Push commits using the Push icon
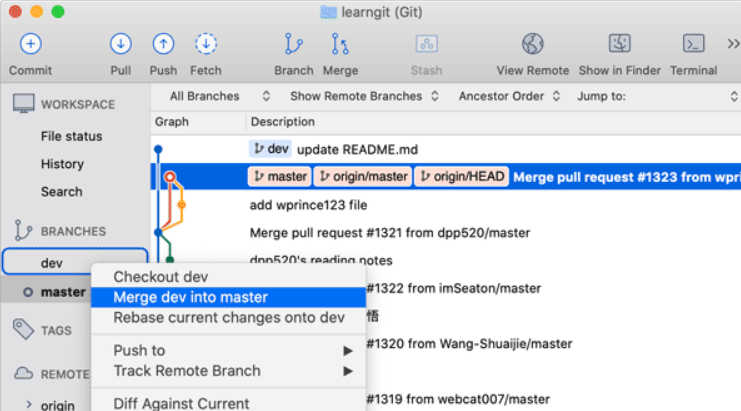The width and height of the screenshot is (741, 411). pyautogui.click(x=163, y=44)
